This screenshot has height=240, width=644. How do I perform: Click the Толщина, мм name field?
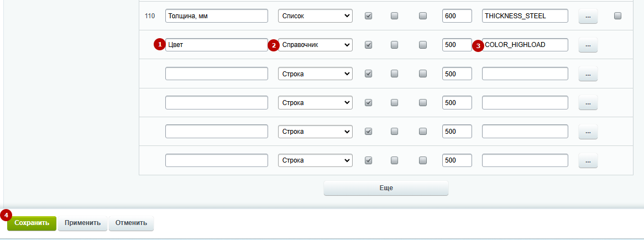217,16
